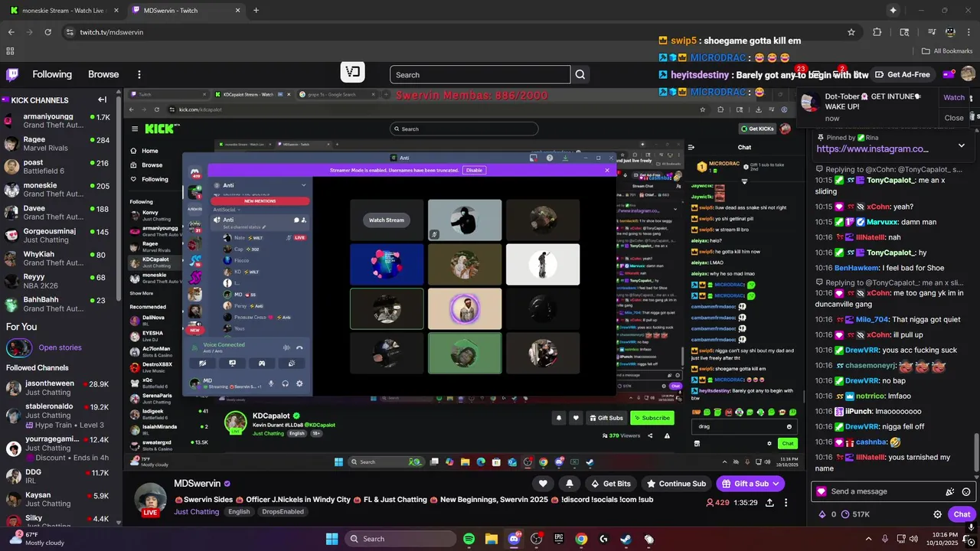Open poast Battlefield 6 channel
This screenshot has width=980, height=551.
57,167
